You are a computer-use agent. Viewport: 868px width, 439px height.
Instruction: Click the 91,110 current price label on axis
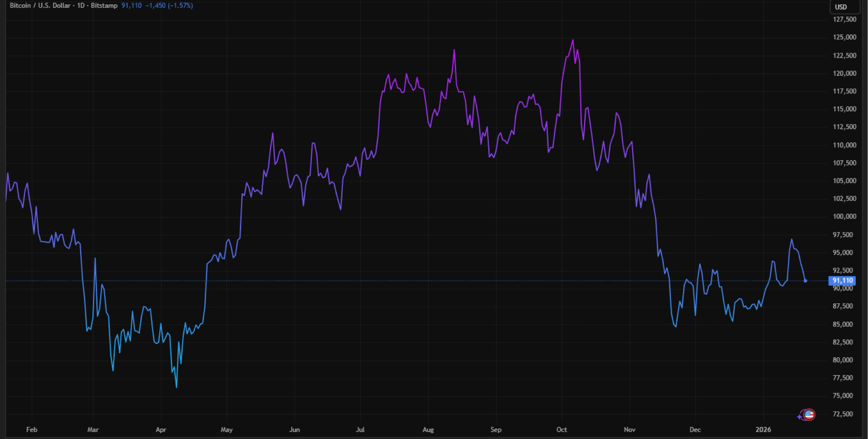pyautogui.click(x=842, y=281)
